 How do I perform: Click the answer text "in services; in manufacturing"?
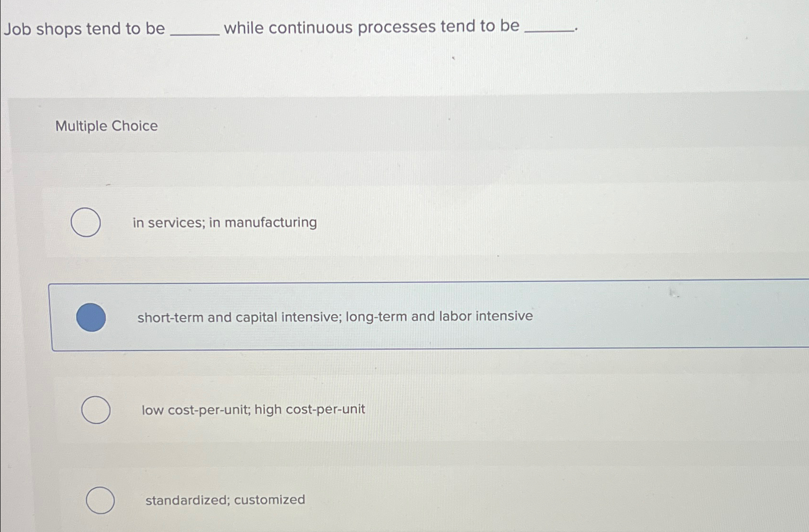pos(224,222)
